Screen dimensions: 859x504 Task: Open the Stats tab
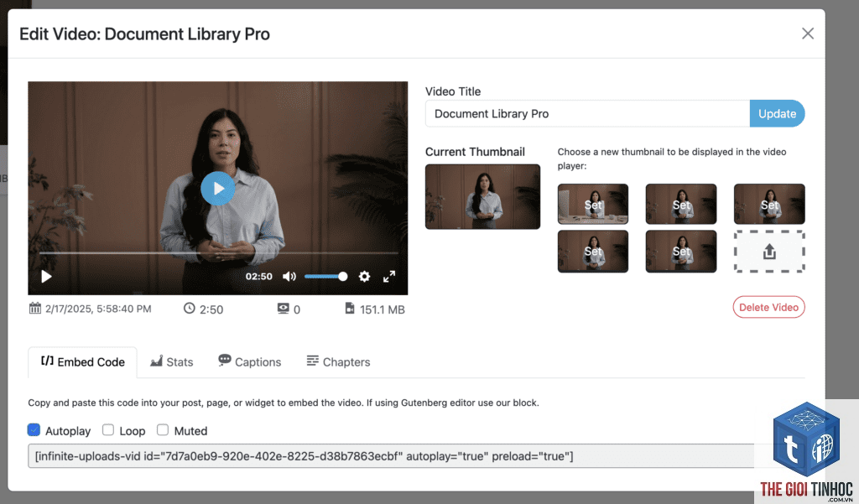171,362
